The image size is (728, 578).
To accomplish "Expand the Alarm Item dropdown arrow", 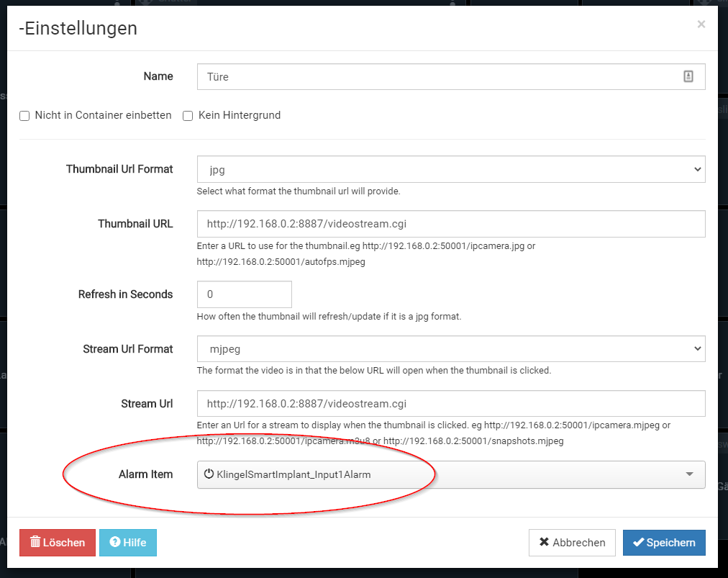I will click(689, 474).
